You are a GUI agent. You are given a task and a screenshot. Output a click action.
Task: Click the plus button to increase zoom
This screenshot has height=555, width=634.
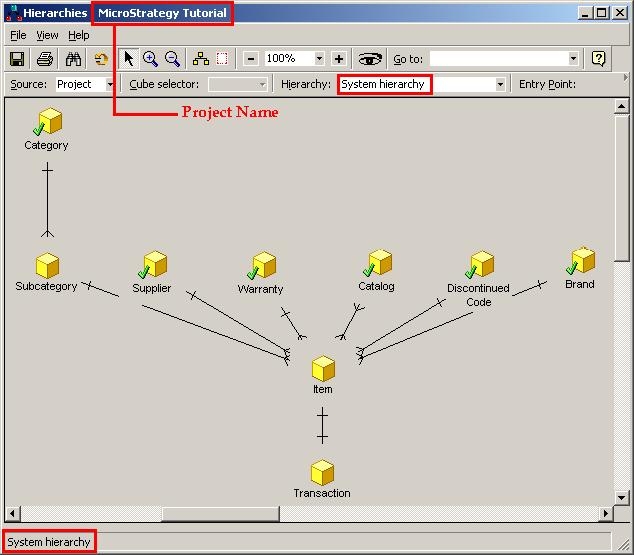pyautogui.click(x=339, y=59)
